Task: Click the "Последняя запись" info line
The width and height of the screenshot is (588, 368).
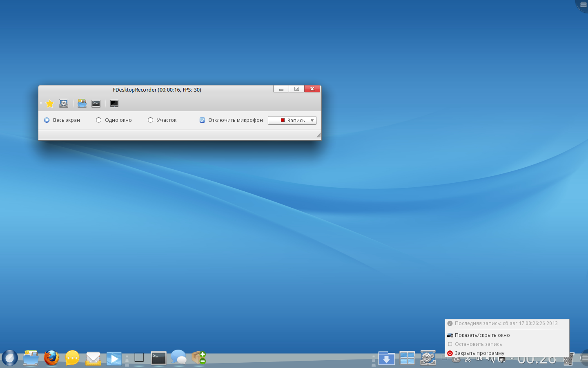Action: point(507,323)
